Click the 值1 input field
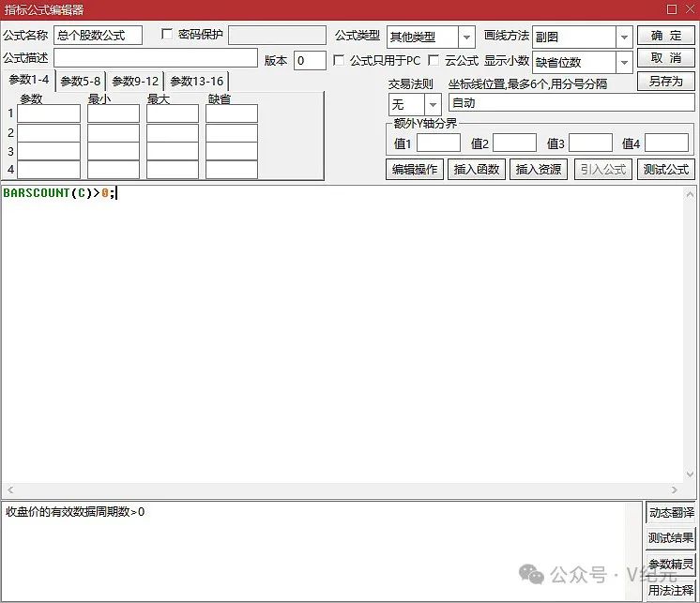Viewport: 700px width, 603px height. tap(438, 143)
